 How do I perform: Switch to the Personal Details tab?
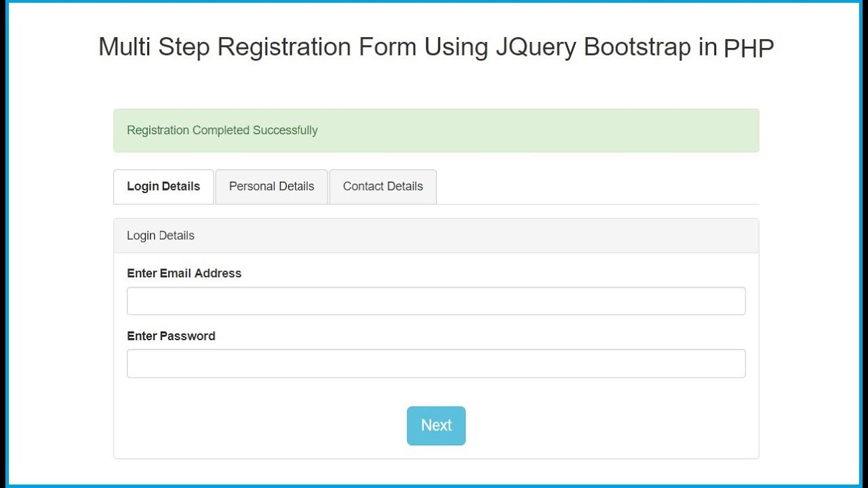pos(271,186)
